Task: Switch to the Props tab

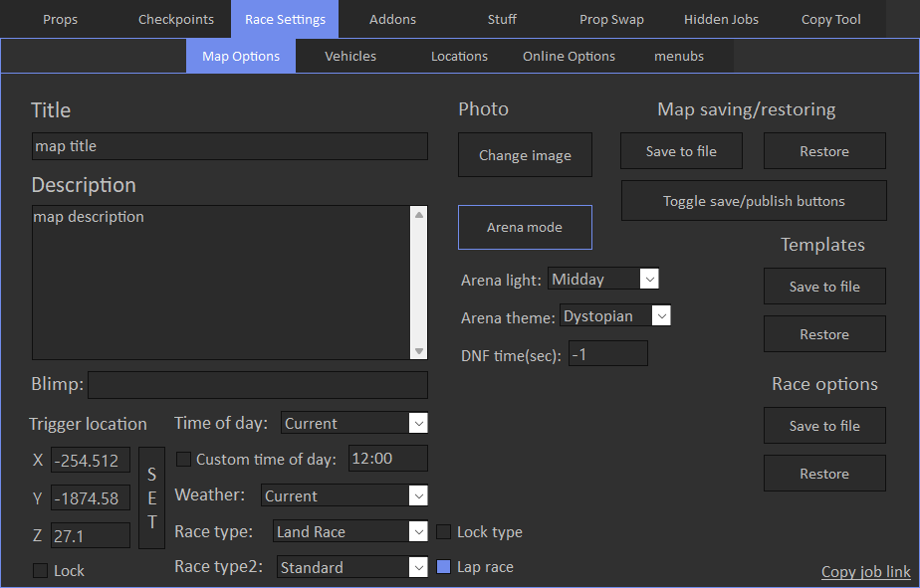Action: (x=60, y=19)
